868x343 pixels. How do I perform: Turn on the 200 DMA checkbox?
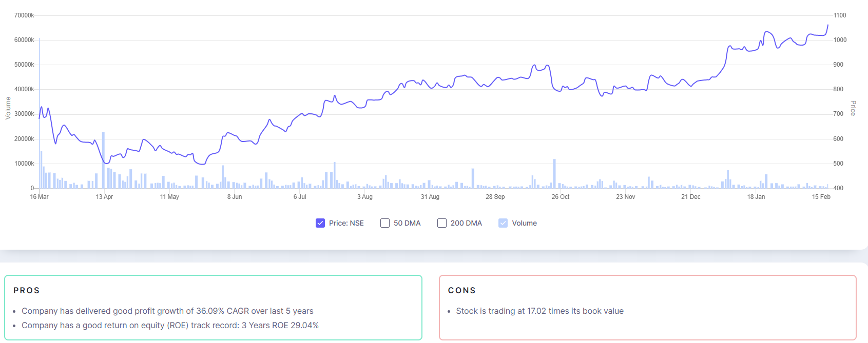pos(442,223)
